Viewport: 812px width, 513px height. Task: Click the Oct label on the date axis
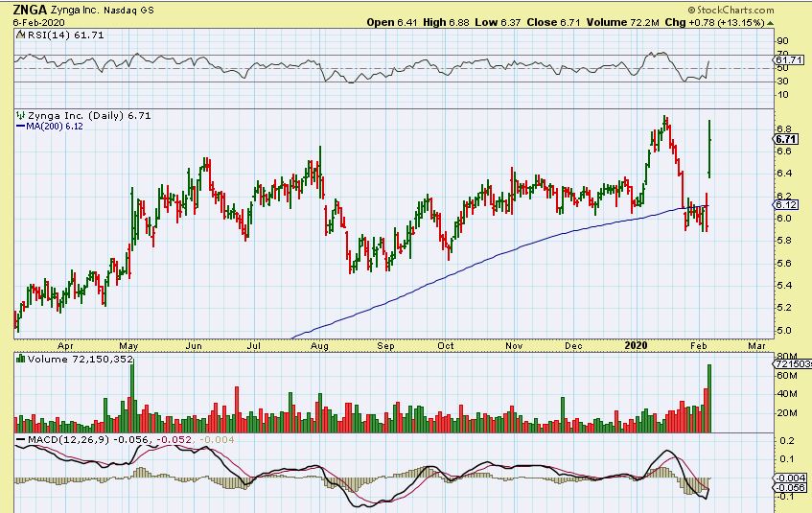[x=446, y=345]
